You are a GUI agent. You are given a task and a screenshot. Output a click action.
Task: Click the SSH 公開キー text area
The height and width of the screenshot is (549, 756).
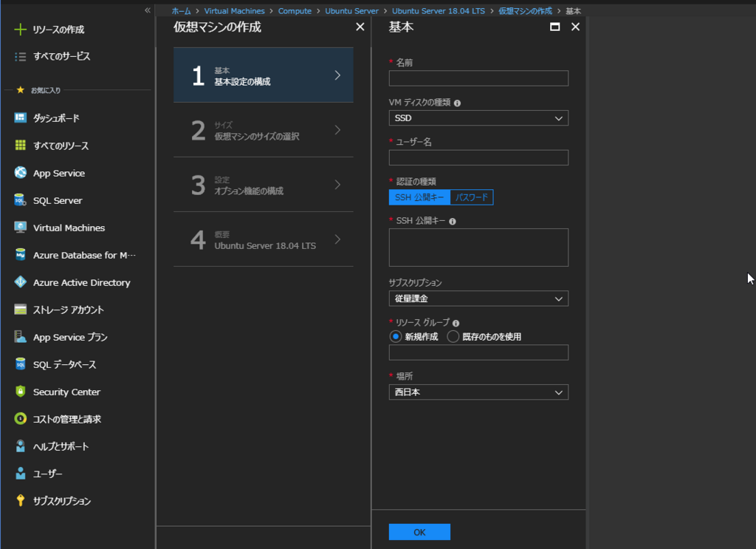[x=478, y=248]
